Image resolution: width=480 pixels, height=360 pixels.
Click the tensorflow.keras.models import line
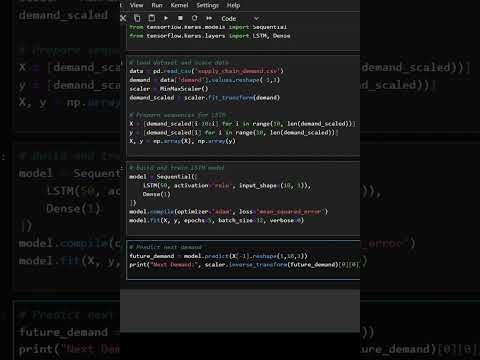click(208, 27)
